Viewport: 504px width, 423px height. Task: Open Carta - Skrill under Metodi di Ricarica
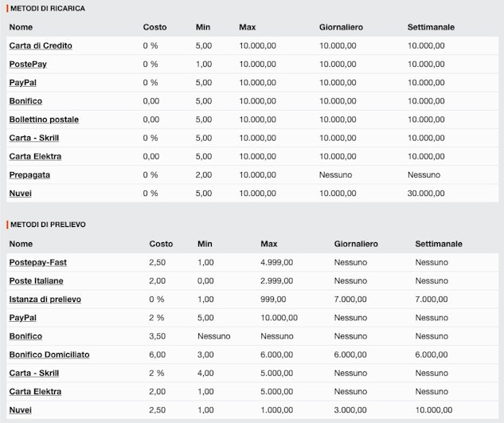(x=34, y=138)
